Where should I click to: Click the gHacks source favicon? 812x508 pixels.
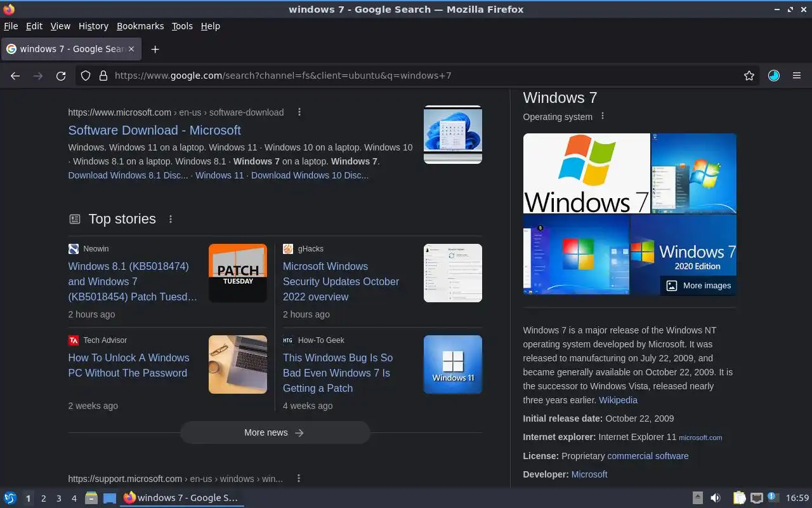click(288, 249)
